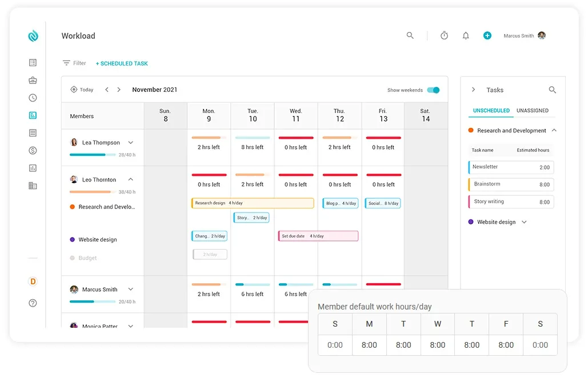Screen dimensions: 588x382
Task: Open the help question mark icon
Action: click(33, 303)
